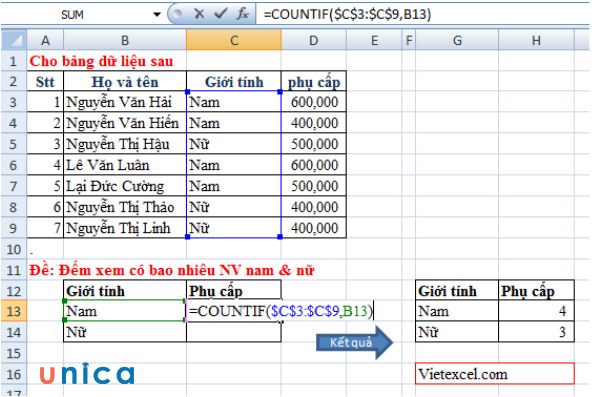Click 500,000 in Lại Đức Cường's row
The width and height of the screenshot is (600, 397).
314,186
